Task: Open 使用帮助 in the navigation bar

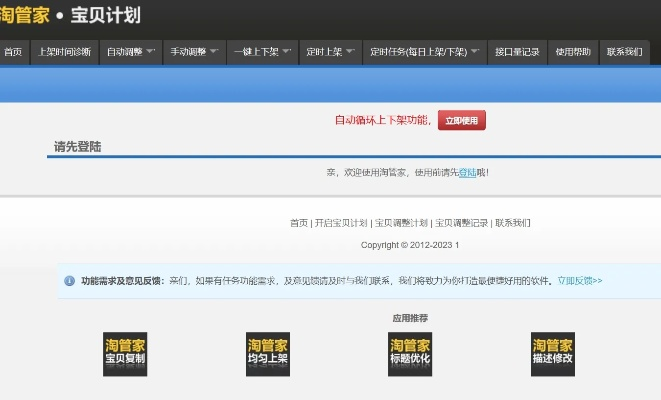Action: point(573,52)
